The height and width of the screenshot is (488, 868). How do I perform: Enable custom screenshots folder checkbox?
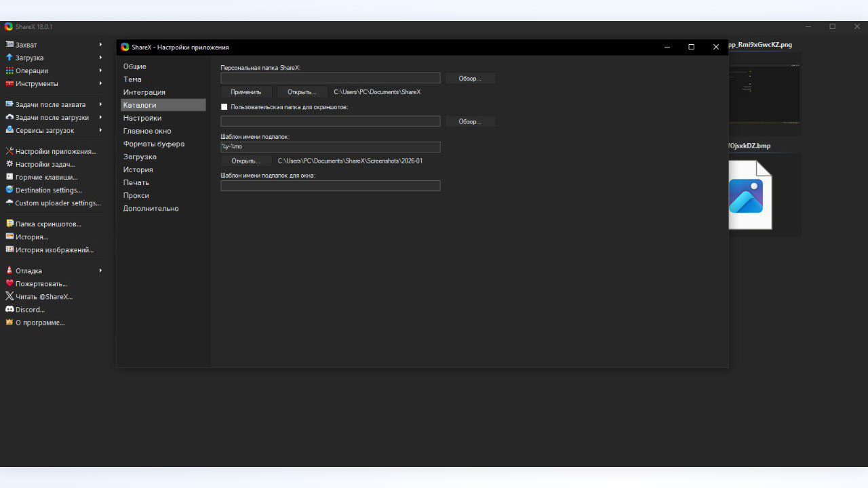click(x=224, y=107)
